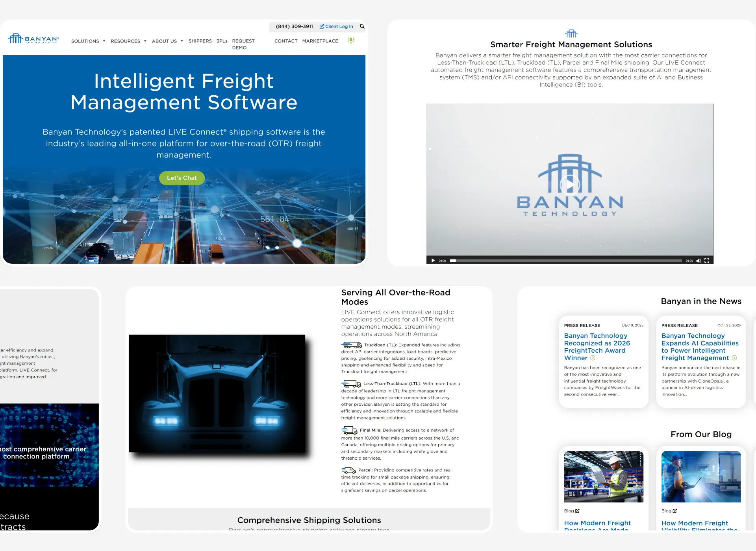756x551 pixels.
Task: Click the green podcast microphone icon
Action: coord(351,41)
